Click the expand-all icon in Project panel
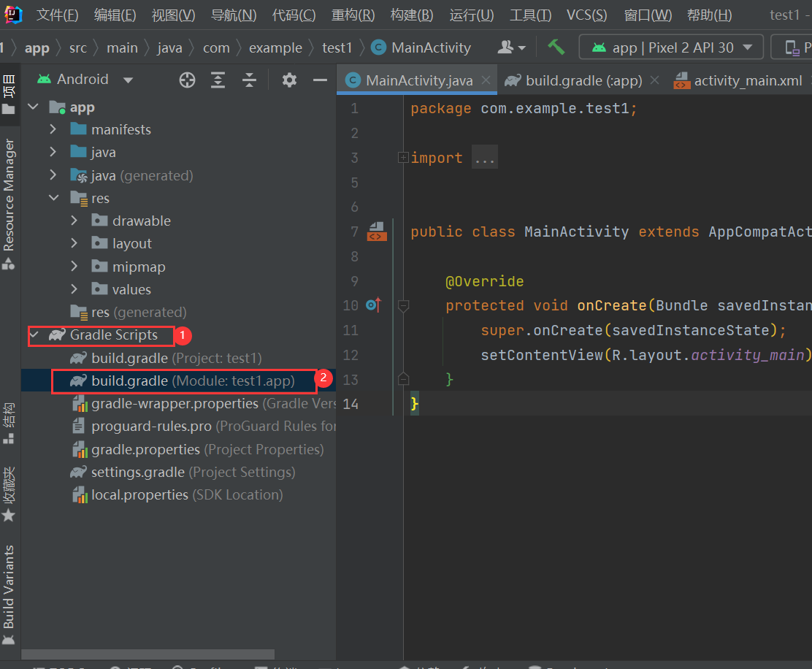This screenshot has width=812, height=669. tap(218, 80)
